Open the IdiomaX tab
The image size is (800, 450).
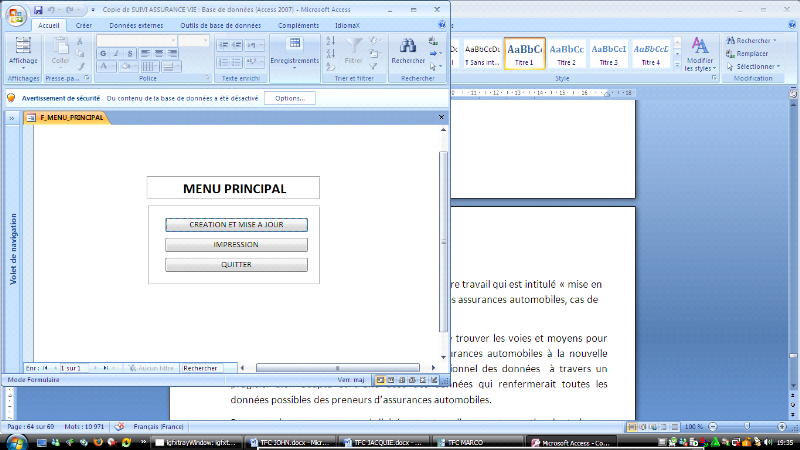tap(347, 25)
